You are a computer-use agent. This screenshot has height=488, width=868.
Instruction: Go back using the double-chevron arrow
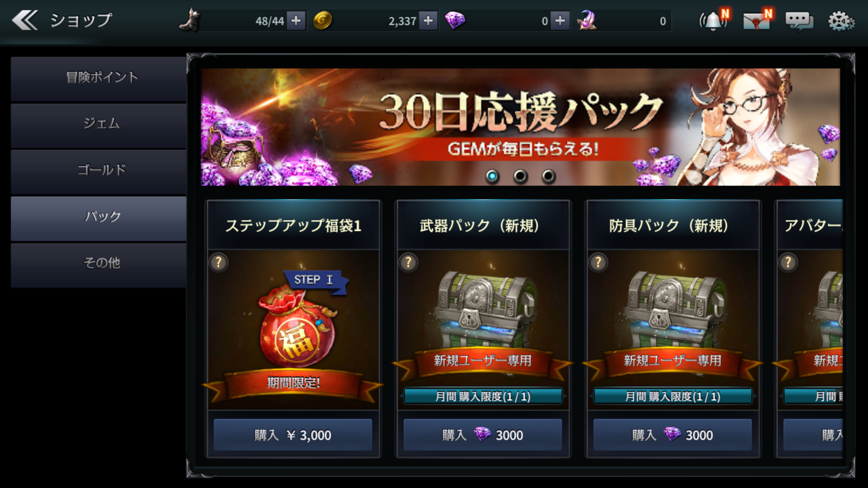[x=24, y=20]
